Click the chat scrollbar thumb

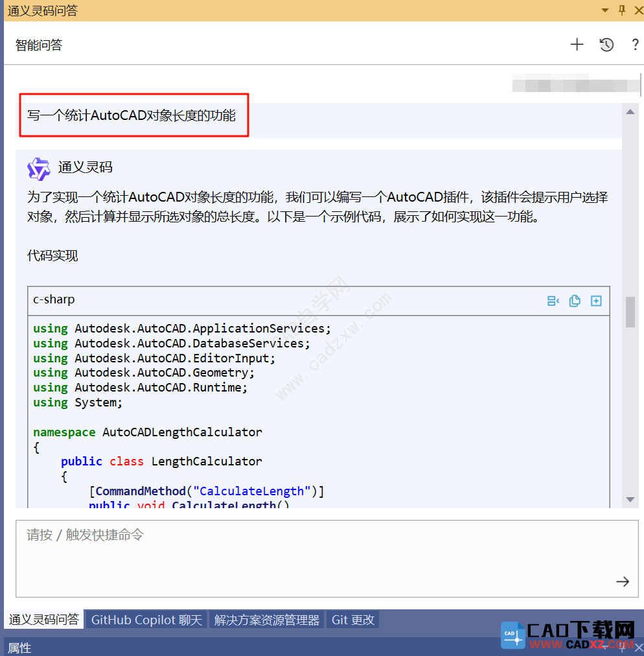point(630,312)
